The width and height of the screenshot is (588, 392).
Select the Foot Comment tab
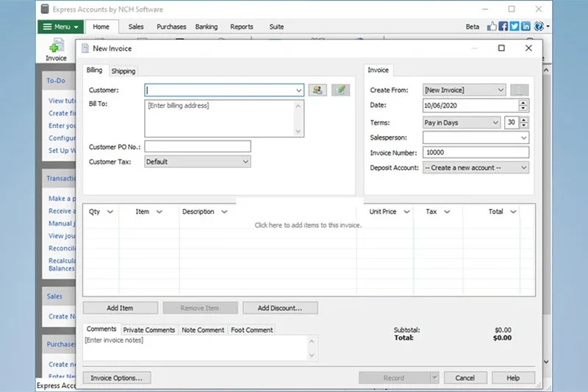tap(251, 329)
